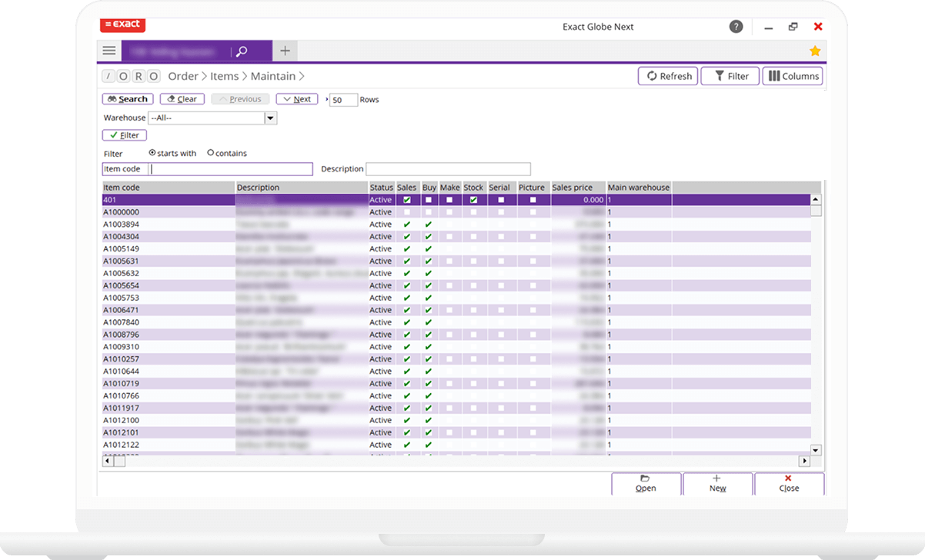The height and width of the screenshot is (560, 925).
Task: Click the New button at bottom
Action: (717, 484)
